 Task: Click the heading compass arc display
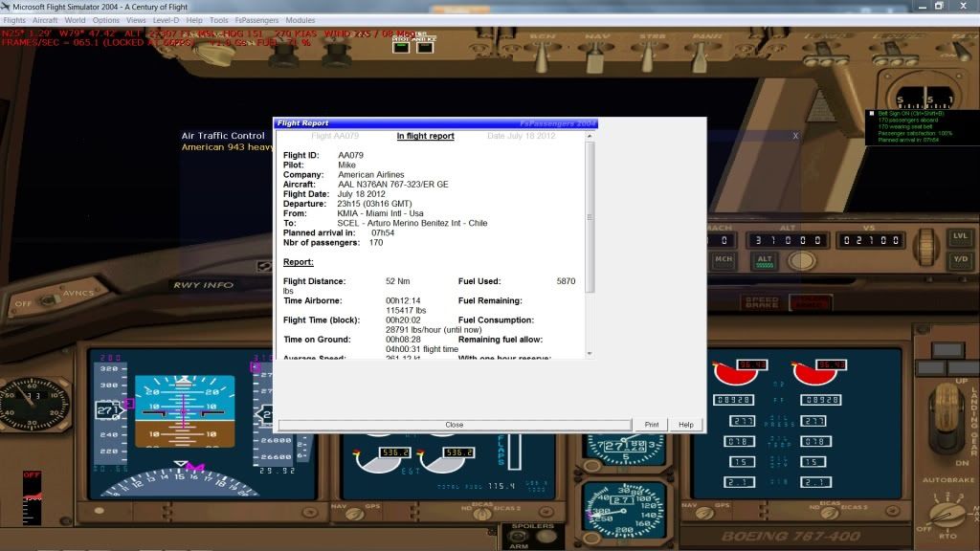tap(180, 480)
